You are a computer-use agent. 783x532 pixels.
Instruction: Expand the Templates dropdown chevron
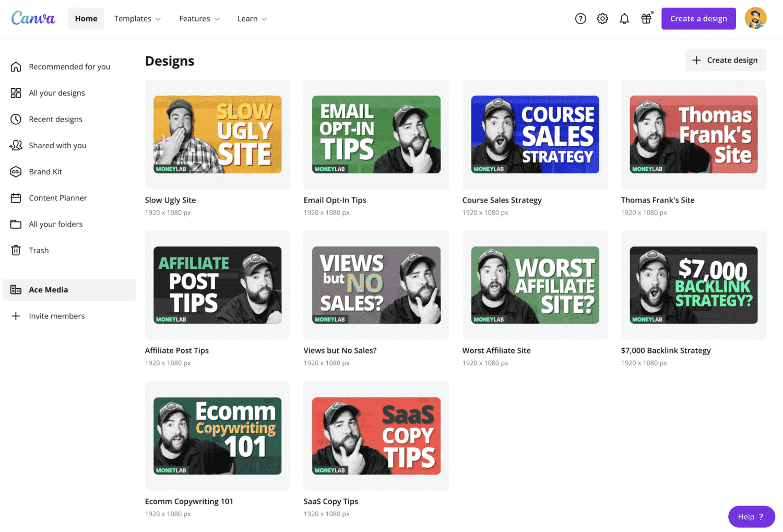click(x=158, y=19)
